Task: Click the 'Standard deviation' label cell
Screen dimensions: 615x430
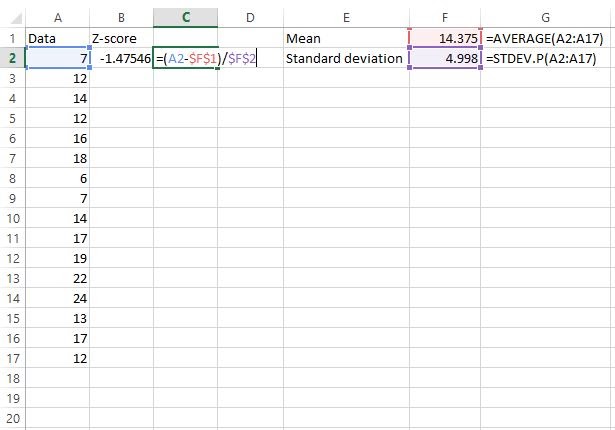Action: [x=346, y=58]
